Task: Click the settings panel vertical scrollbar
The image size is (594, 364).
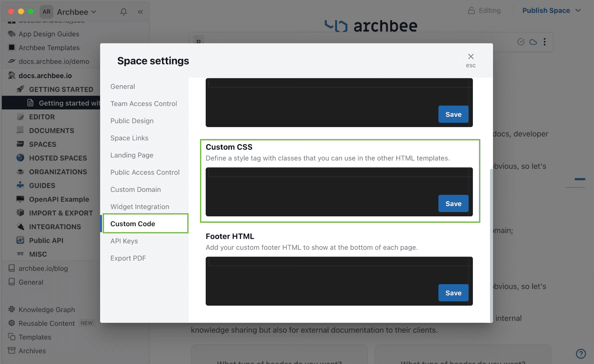Action: tap(491, 245)
